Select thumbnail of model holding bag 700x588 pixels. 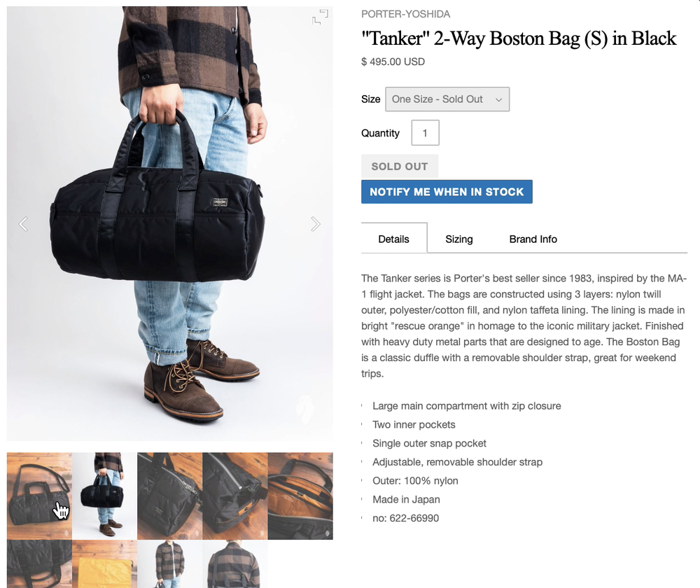pos(104,496)
